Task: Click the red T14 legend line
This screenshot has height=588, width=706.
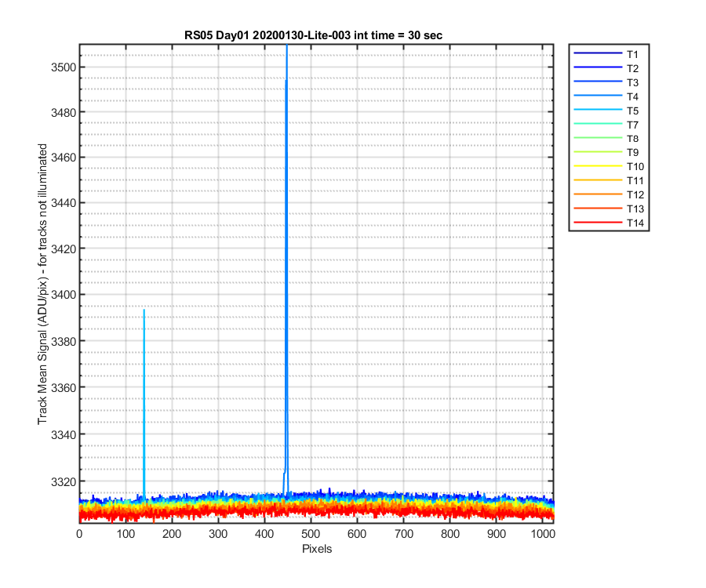Action: (x=598, y=222)
